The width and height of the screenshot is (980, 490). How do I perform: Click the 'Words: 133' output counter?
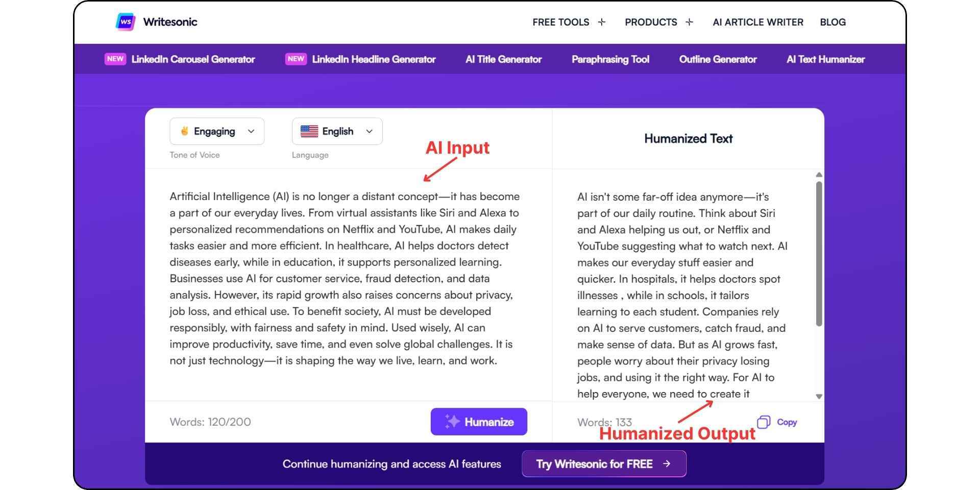(604, 422)
